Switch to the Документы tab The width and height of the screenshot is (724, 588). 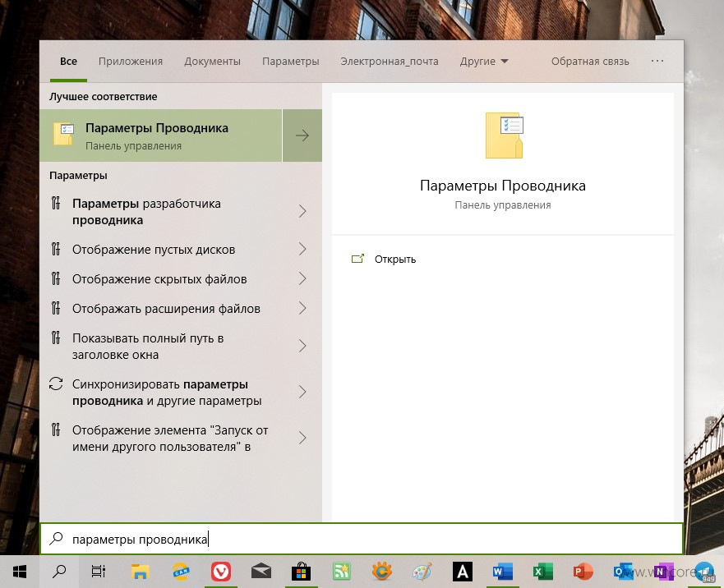click(x=212, y=62)
